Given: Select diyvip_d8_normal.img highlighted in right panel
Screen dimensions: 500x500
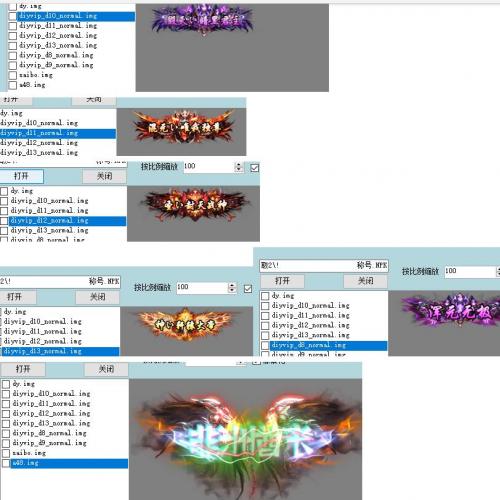Looking at the screenshot, I should tap(329, 346).
